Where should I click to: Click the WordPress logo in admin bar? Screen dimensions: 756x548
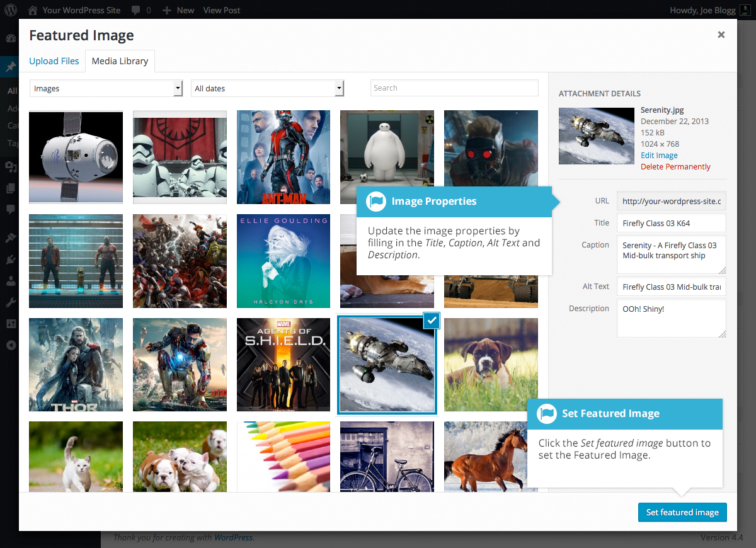click(11, 10)
